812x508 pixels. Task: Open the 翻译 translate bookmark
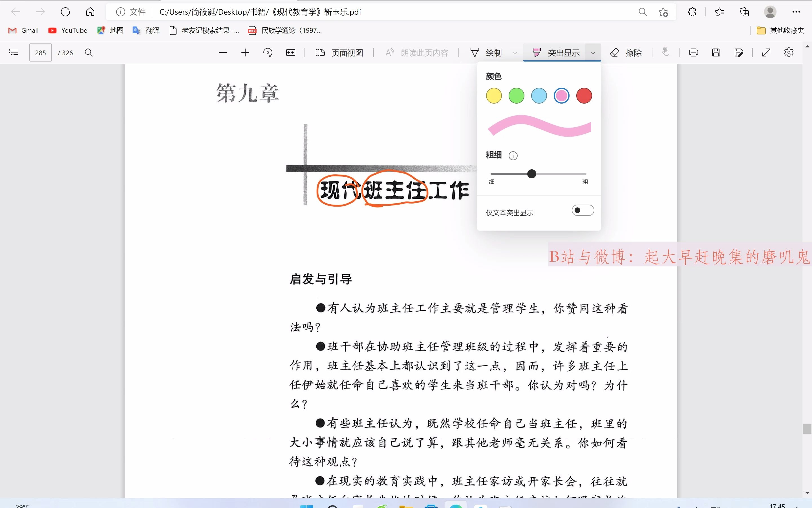pos(146,30)
